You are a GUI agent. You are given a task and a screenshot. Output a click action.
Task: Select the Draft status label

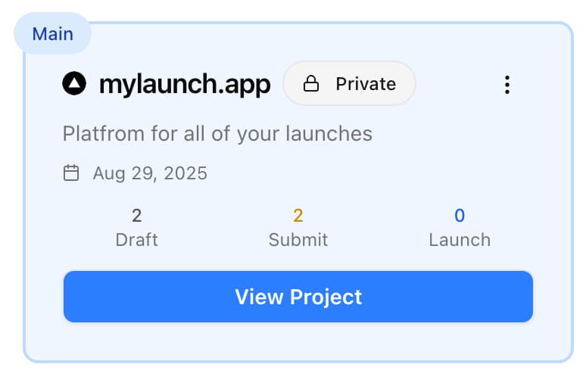click(x=136, y=240)
